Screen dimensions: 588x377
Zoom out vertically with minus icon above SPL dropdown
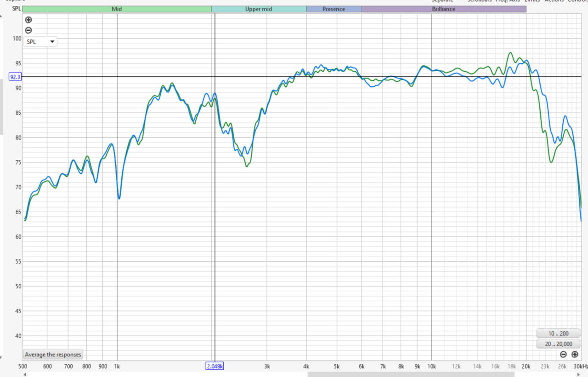point(28,30)
